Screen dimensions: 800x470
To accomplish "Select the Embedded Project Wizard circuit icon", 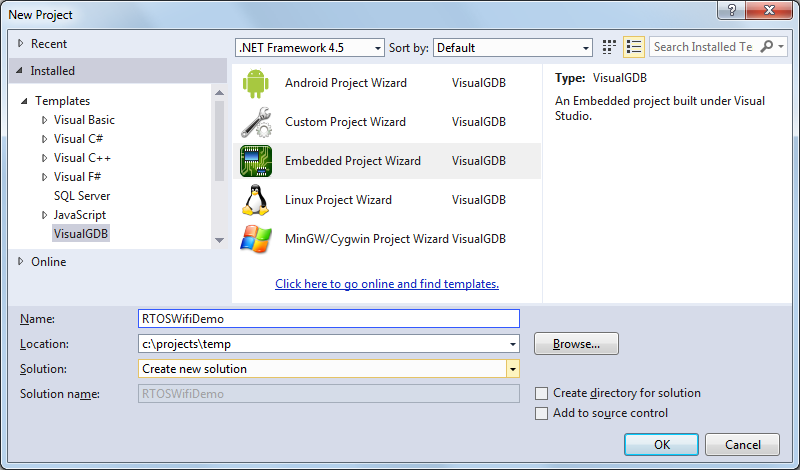I will point(256,161).
